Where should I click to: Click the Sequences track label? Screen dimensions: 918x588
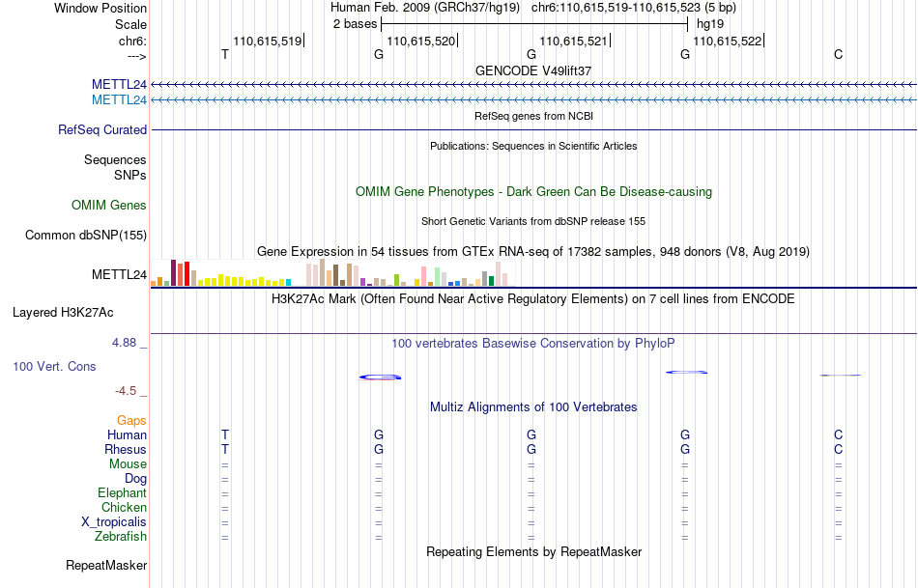point(115,159)
